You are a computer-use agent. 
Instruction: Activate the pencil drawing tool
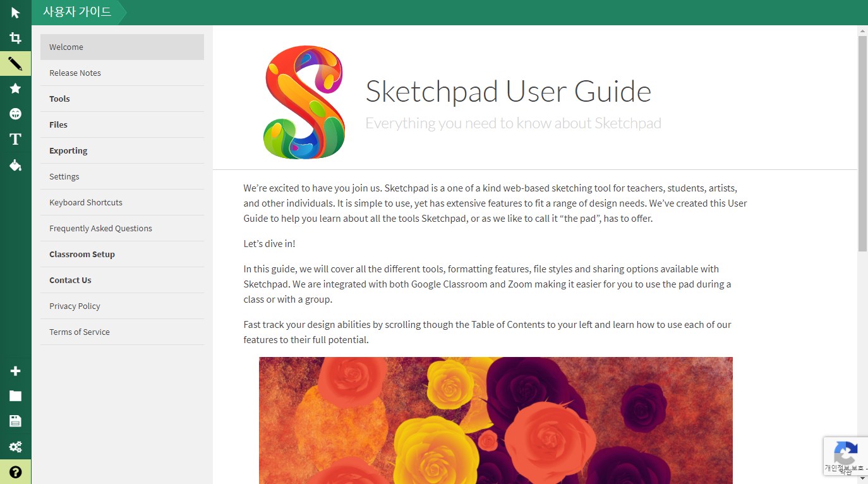(x=15, y=63)
